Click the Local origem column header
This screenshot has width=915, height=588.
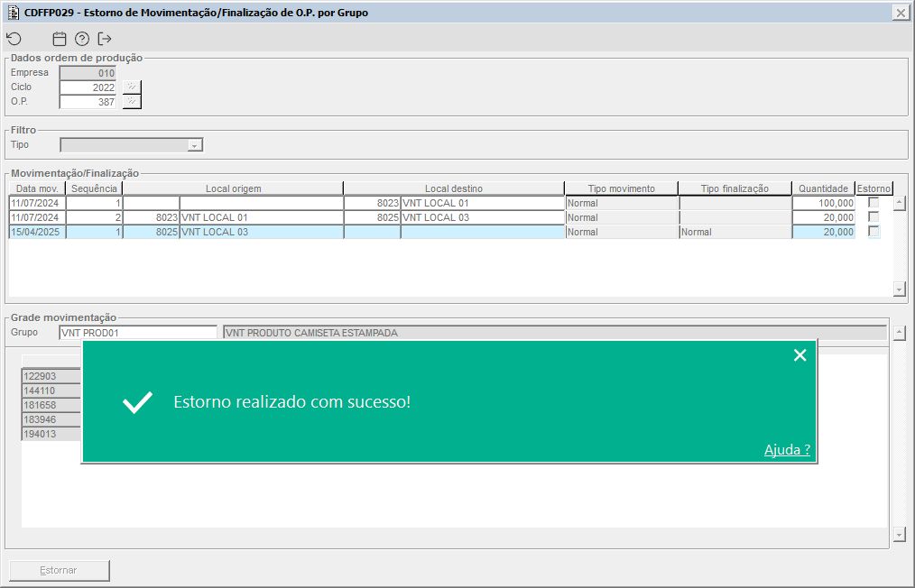233,188
